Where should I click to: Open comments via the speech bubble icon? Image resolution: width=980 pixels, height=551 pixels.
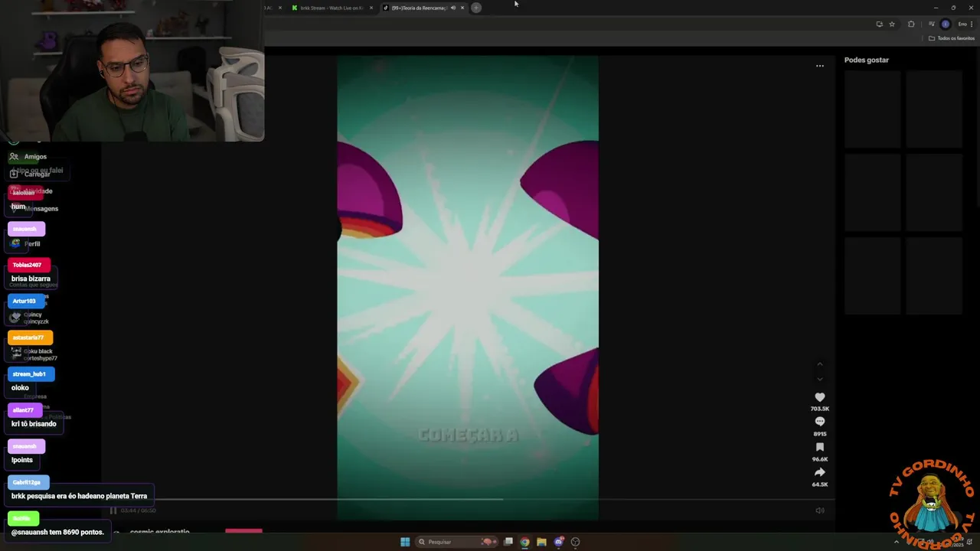pyautogui.click(x=819, y=422)
